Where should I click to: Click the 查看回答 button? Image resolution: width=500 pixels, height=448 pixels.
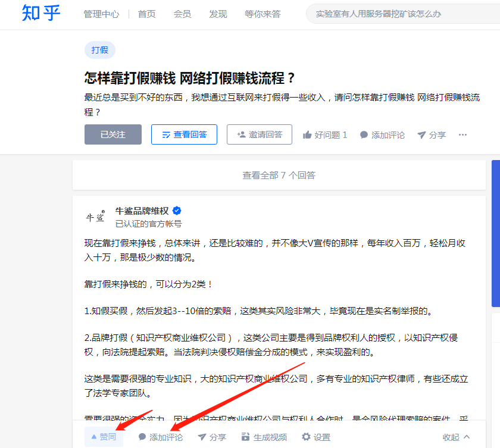[184, 134]
